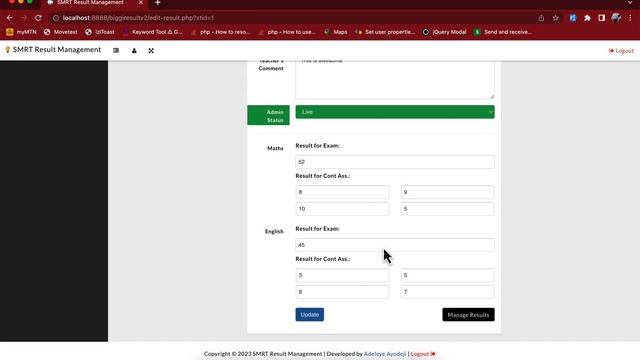Toggle the browser side panel icon
Viewport: 640px width, 360px height.
602,18
